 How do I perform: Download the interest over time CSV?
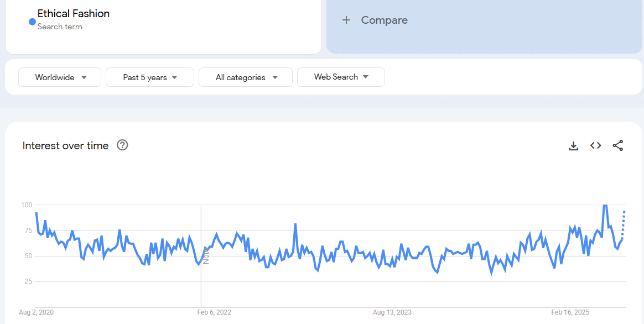coord(574,146)
